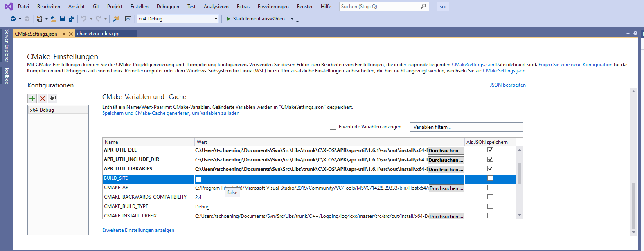This screenshot has height=251, width=644.
Task: Click the Variablen filtern input field
Action: (466, 127)
